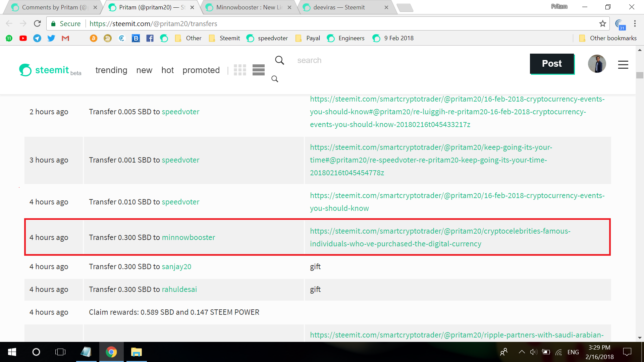Click the Post button
644x362 pixels.
pyautogui.click(x=552, y=64)
